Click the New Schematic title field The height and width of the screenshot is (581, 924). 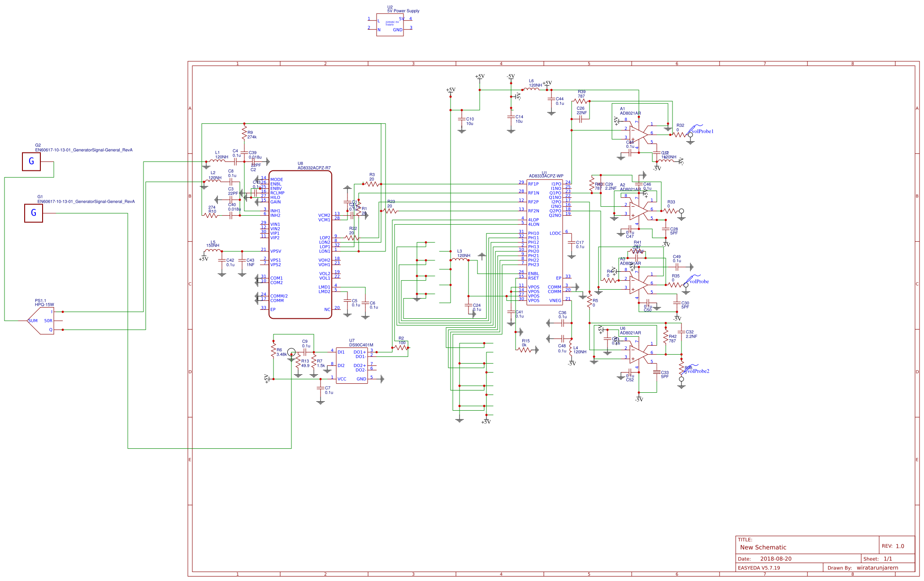763,547
